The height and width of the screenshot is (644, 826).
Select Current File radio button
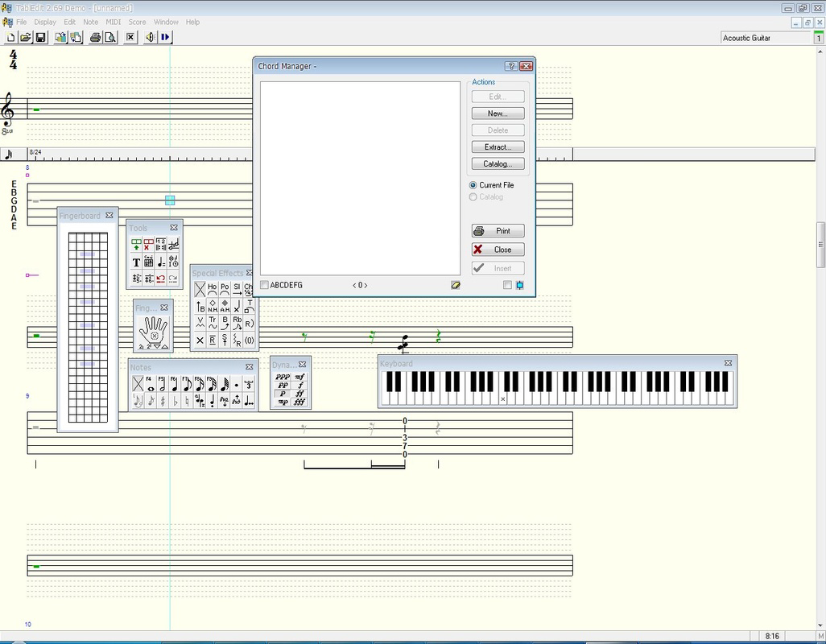pos(473,185)
